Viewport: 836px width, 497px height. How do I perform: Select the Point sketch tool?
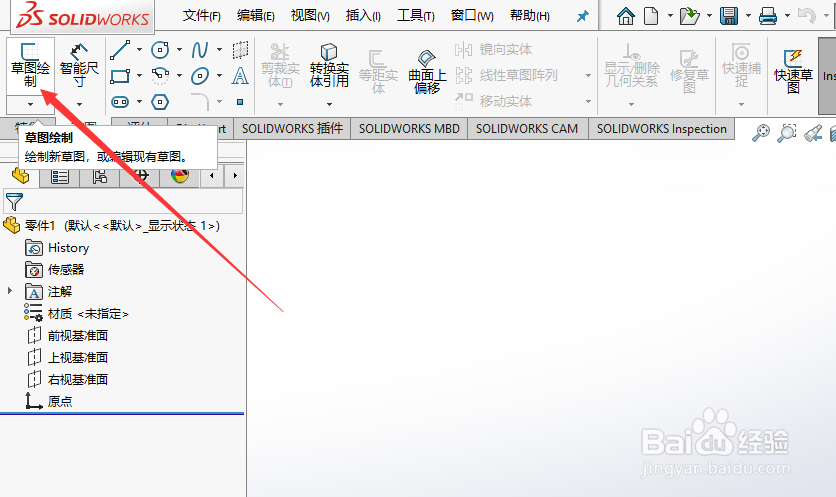240,101
